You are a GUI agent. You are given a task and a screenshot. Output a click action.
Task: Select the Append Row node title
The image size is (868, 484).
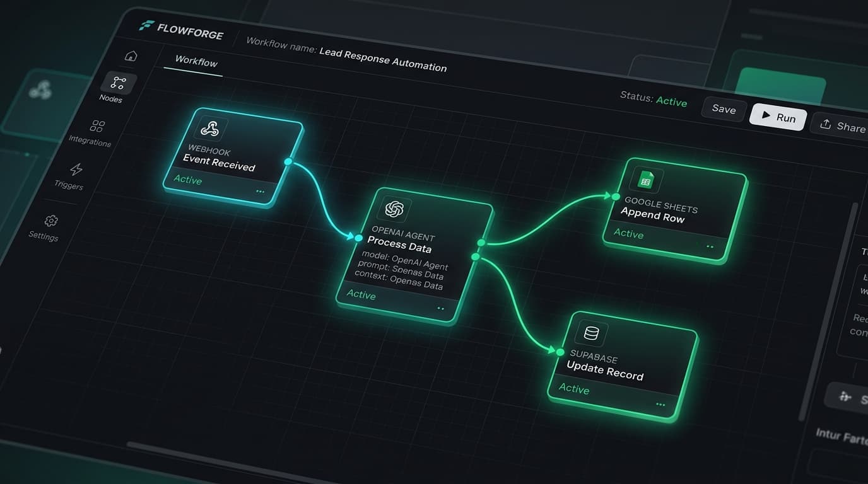[652, 214]
